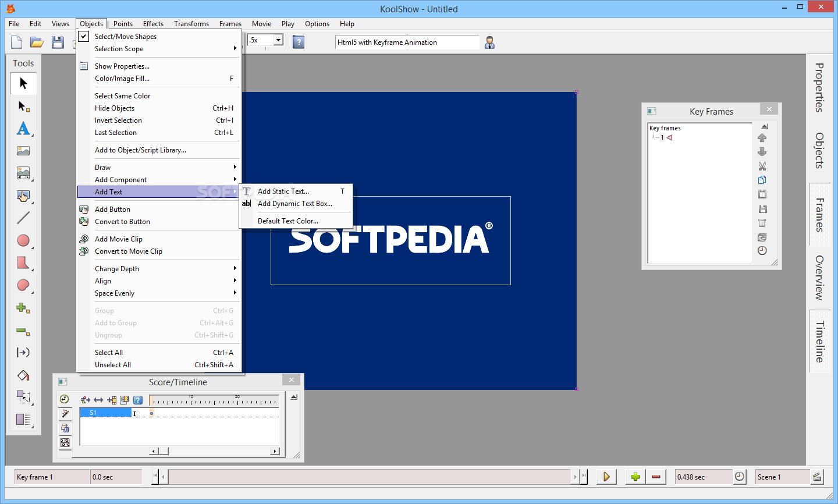The height and width of the screenshot is (504, 838).
Task: Collapse the Key Frames panel toolbar arrow
Action: [x=765, y=126]
